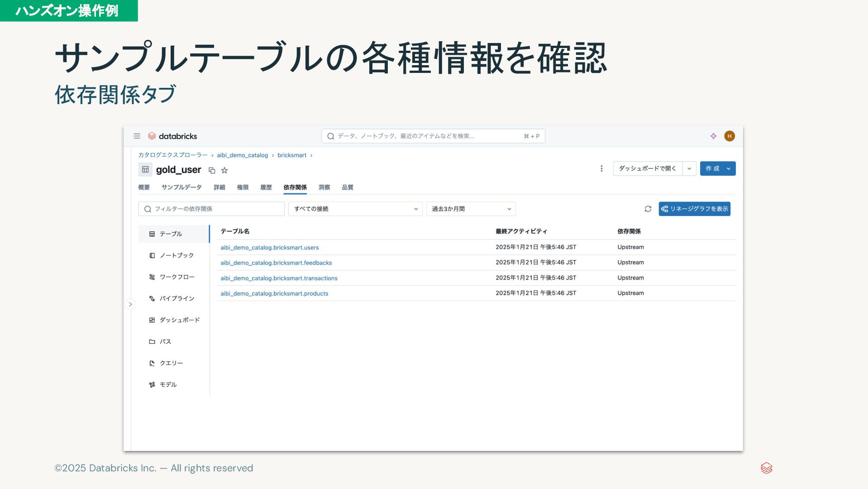Open aibi_demo_catalog.bricksmart.transactions table link
This screenshot has width=868, height=489.
coord(279,278)
